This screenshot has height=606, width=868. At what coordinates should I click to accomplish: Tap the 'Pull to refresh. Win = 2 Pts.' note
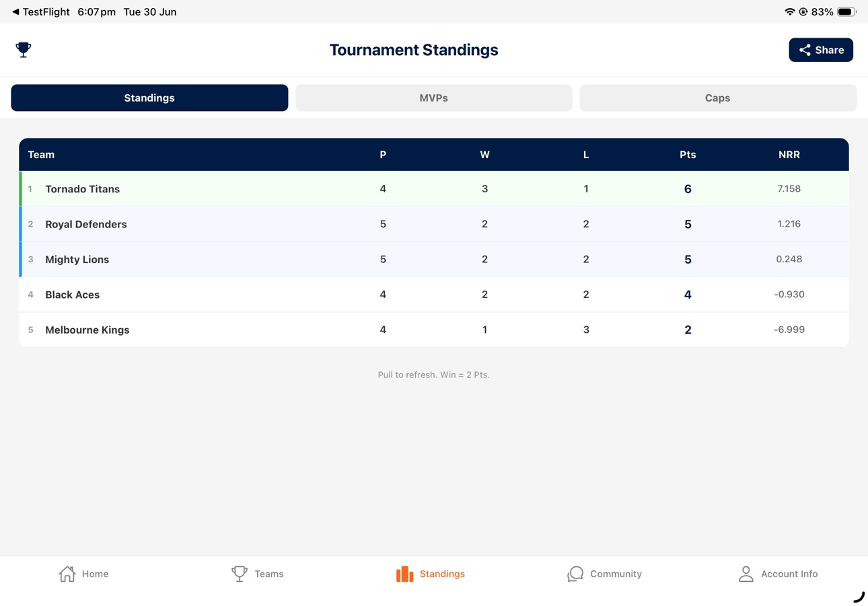click(433, 375)
